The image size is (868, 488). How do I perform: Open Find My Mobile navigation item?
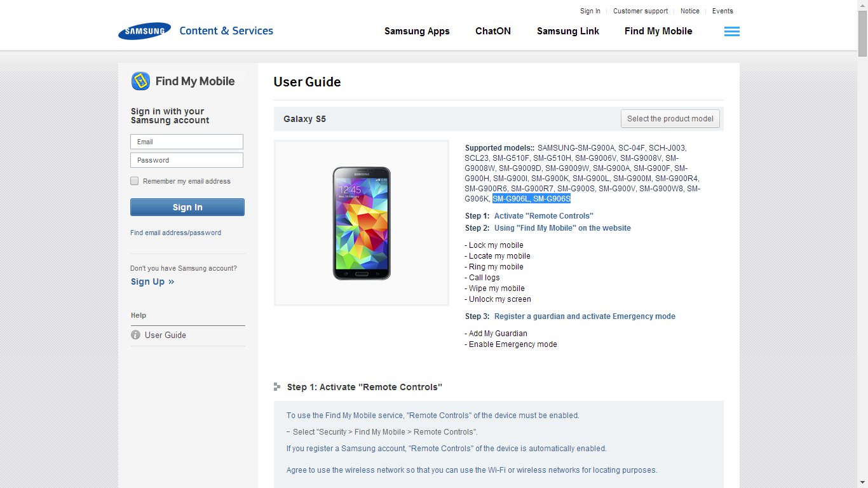click(x=658, y=31)
